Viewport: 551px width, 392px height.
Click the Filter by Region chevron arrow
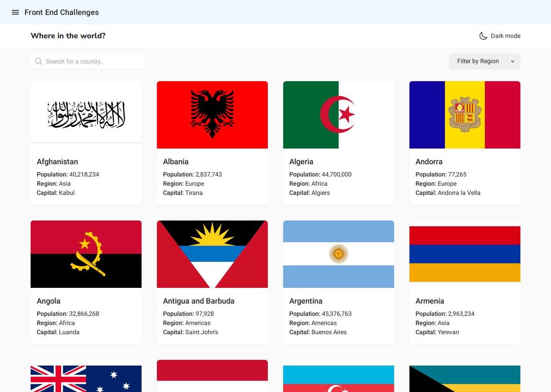pyautogui.click(x=513, y=61)
